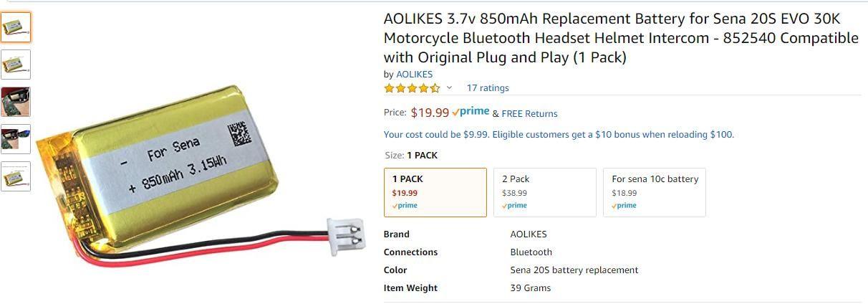
Task: Click the Prime badge in 1 PACK option
Action: click(x=405, y=206)
